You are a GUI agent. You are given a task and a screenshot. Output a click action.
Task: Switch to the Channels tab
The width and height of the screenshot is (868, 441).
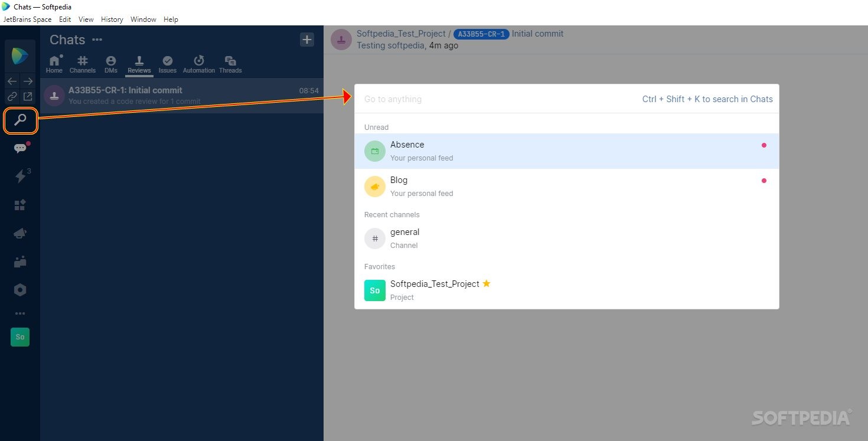coord(83,64)
